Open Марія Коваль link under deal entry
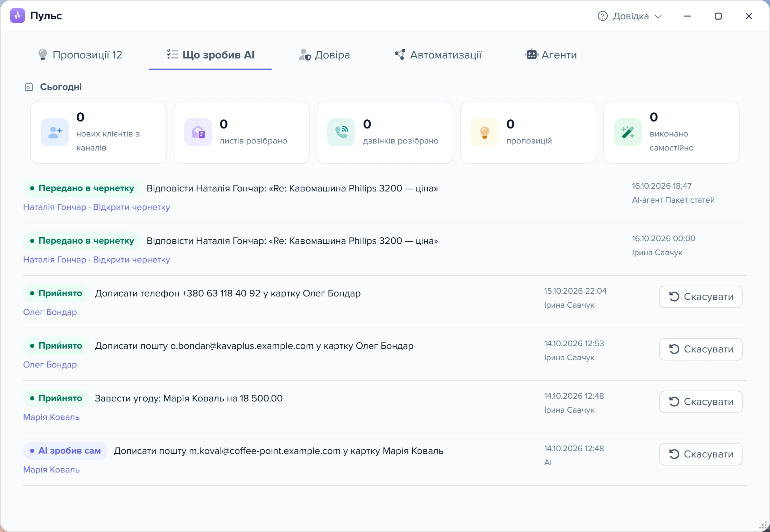This screenshot has width=770, height=532. pyautogui.click(x=51, y=417)
